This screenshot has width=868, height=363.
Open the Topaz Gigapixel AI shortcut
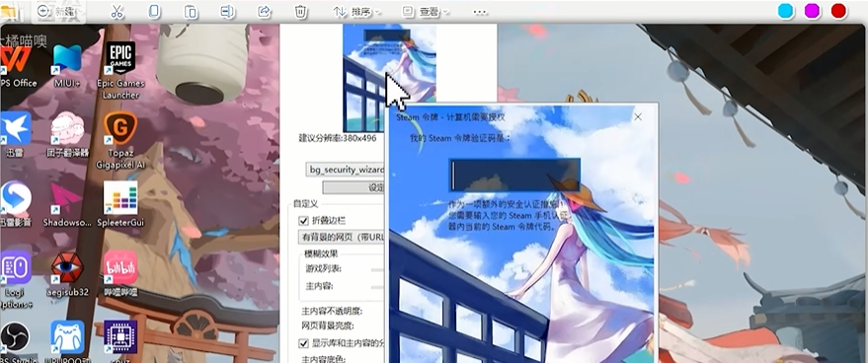point(120,139)
